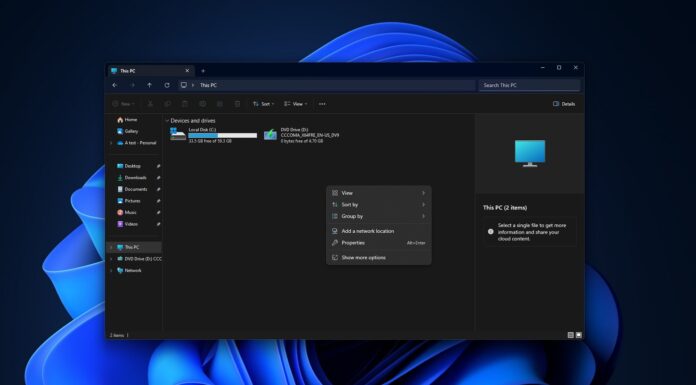The image size is (696, 385).
Task: Open Group by in context menu
Action: [x=379, y=216]
